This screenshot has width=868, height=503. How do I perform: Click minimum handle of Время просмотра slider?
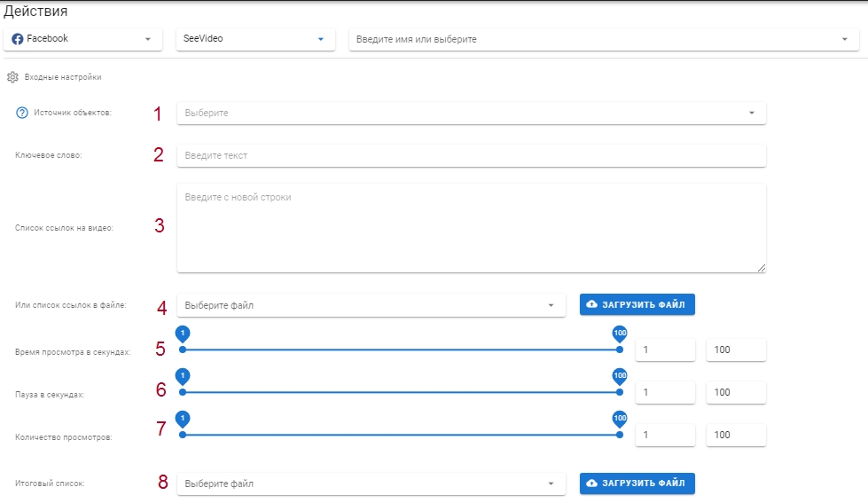click(x=183, y=350)
